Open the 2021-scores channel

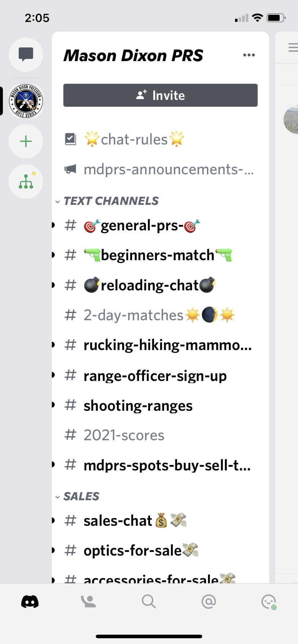pyautogui.click(x=161, y=435)
